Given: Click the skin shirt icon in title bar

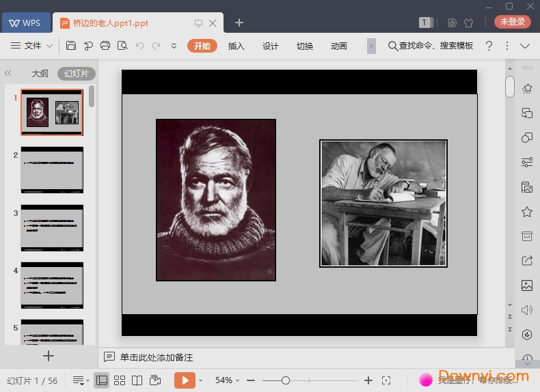Looking at the screenshot, I should 468,23.
